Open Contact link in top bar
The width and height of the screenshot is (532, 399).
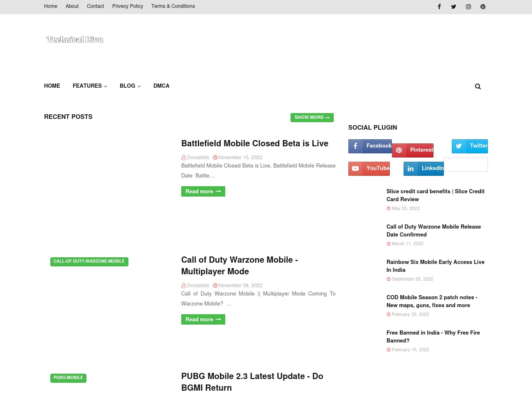pyautogui.click(x=95, y=6)
